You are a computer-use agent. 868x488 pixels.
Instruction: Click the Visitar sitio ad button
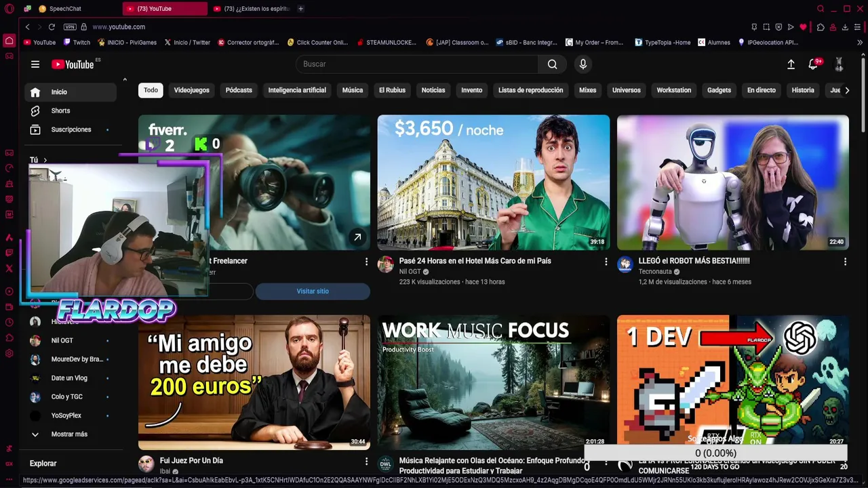click(x=313, y=291)
